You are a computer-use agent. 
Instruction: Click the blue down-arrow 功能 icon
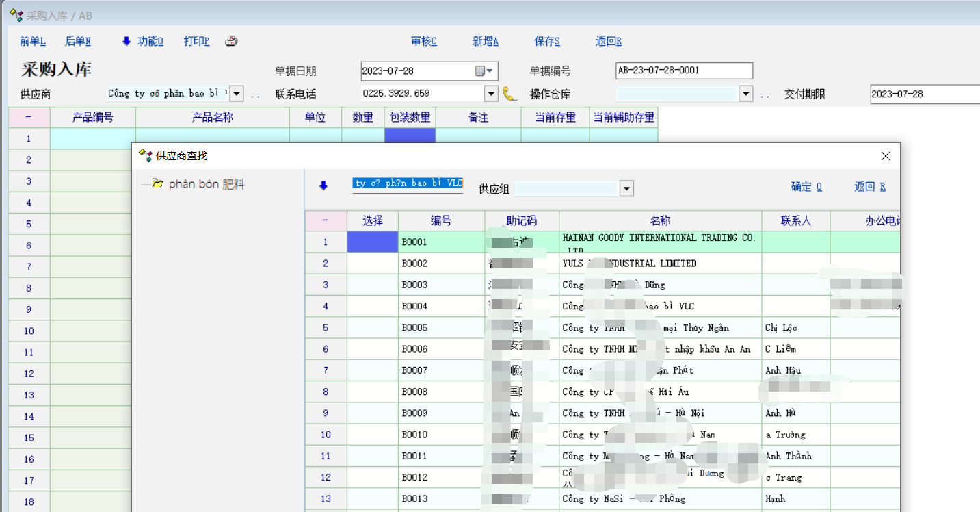[126, 41]
